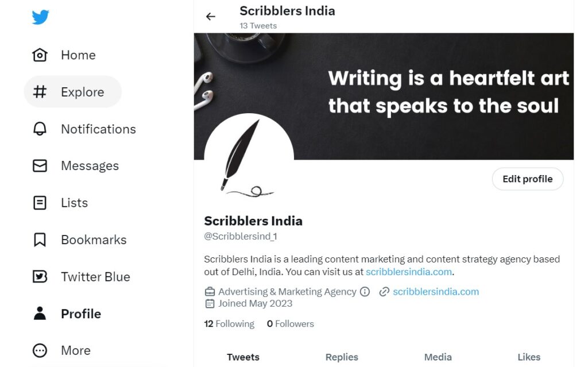Viewport: 588px width, 367px height.
Task: Select the Media tab
Action: (438, 357)
